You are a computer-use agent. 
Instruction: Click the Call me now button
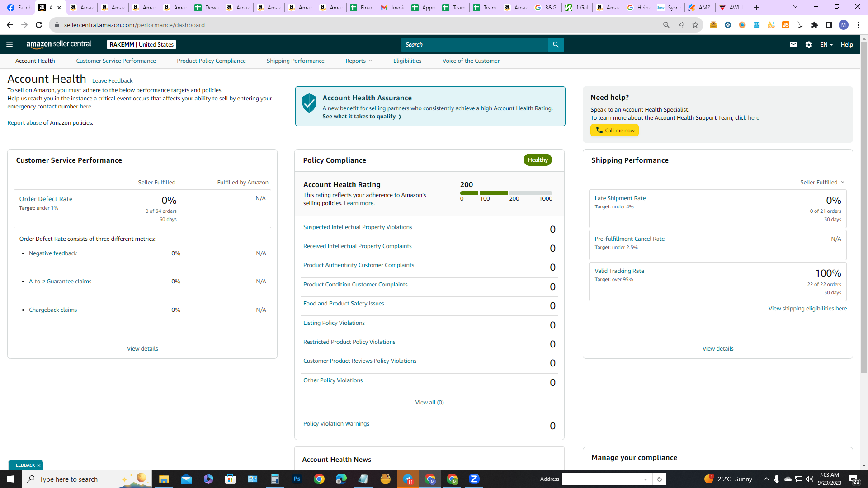(614, 130)
